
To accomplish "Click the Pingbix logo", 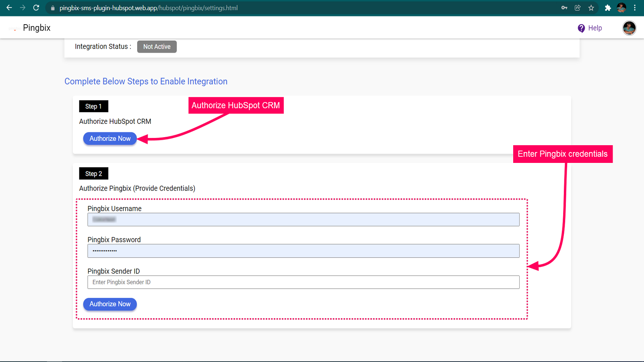I will point(14,28).
